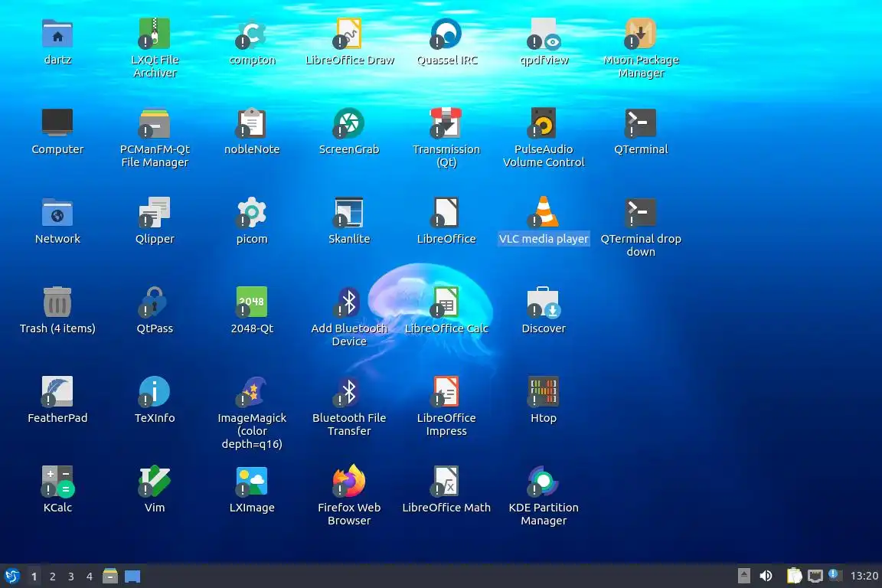Viewport: 882px width, 588px height.
Task: Select the TeXInfo icon
Action: [155, 392]
